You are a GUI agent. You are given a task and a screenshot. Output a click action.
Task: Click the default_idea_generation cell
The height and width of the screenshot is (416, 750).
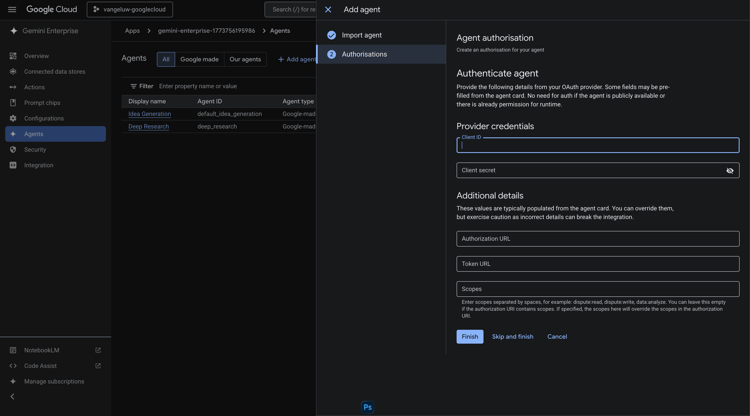230,114
